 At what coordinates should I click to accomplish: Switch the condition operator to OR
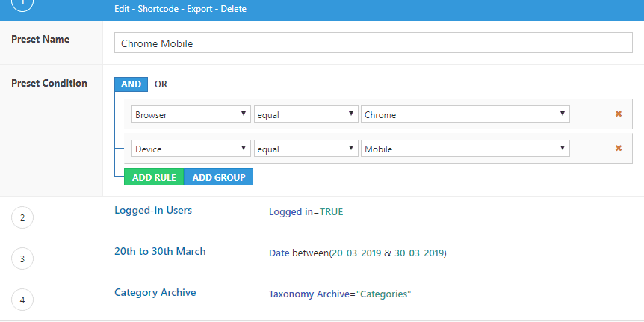[x=161, y=84]
